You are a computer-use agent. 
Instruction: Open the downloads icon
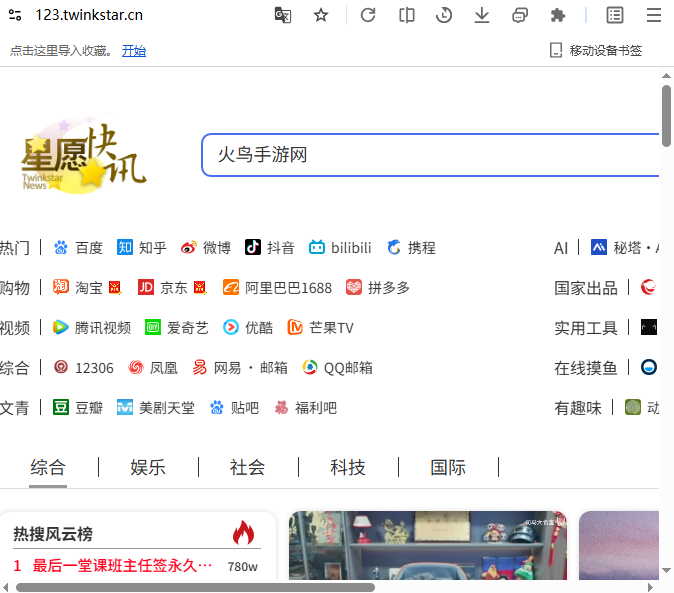(x=482, y=15)
